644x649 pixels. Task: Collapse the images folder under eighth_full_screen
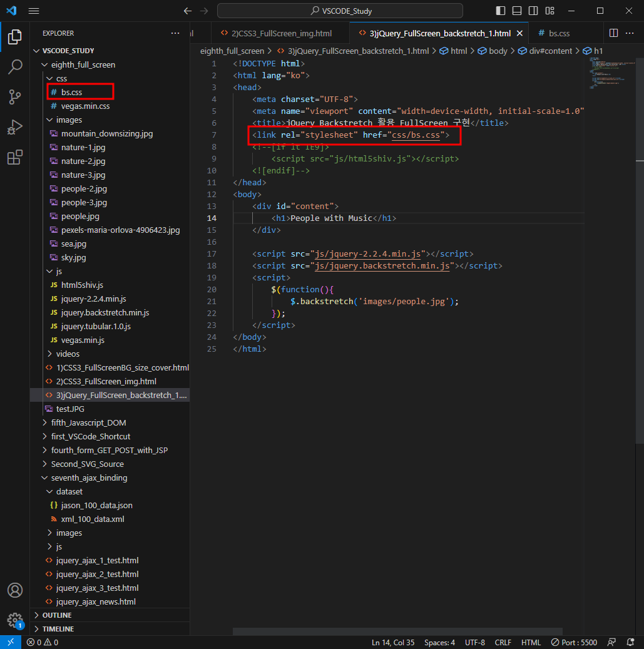tap(110, 120)
